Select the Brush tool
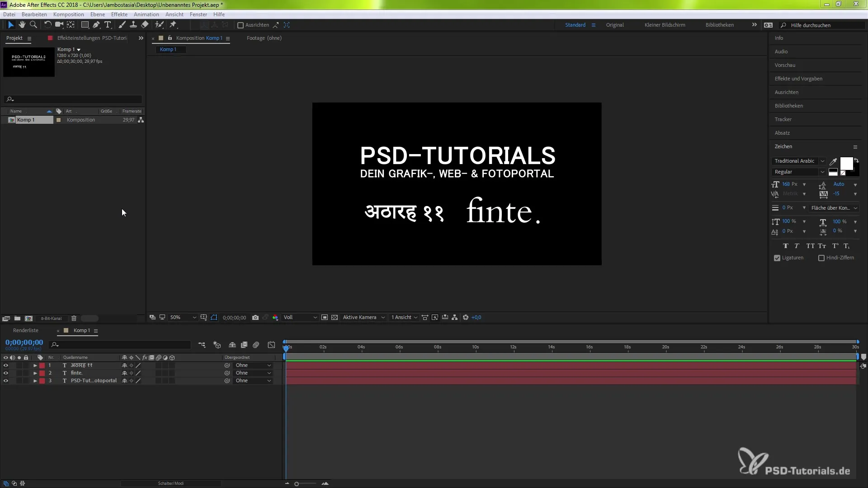Screen dimensions: 868x488 (x=122, y=25)
